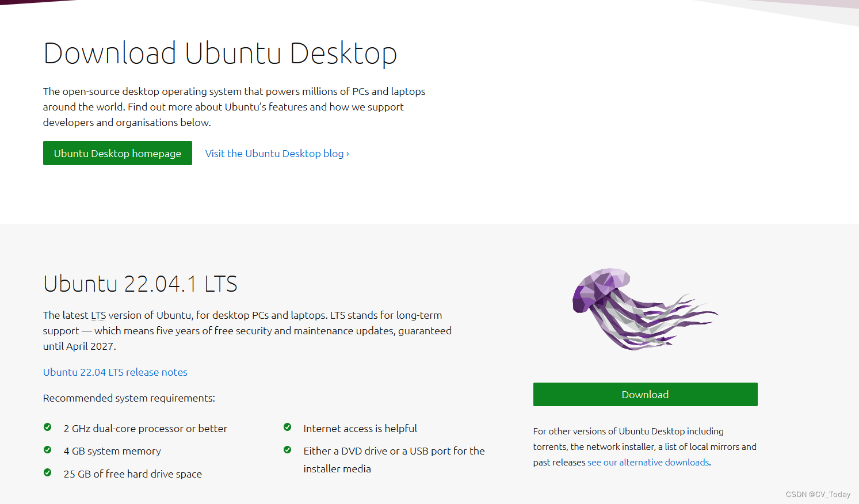Click the text 2 GHz dual-core processor or better
The height and width of the screenshot is (504, 859).
coord(146,429)
